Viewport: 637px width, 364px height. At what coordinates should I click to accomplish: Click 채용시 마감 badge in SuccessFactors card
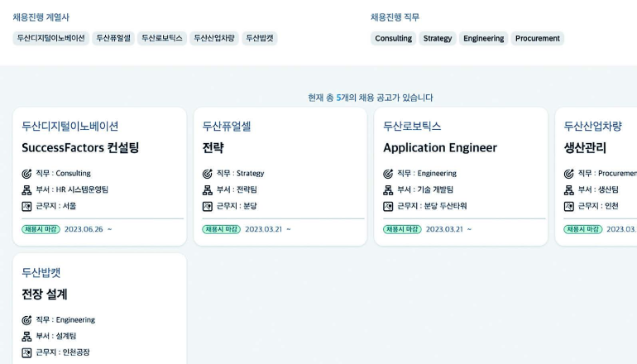pos(41,229)
